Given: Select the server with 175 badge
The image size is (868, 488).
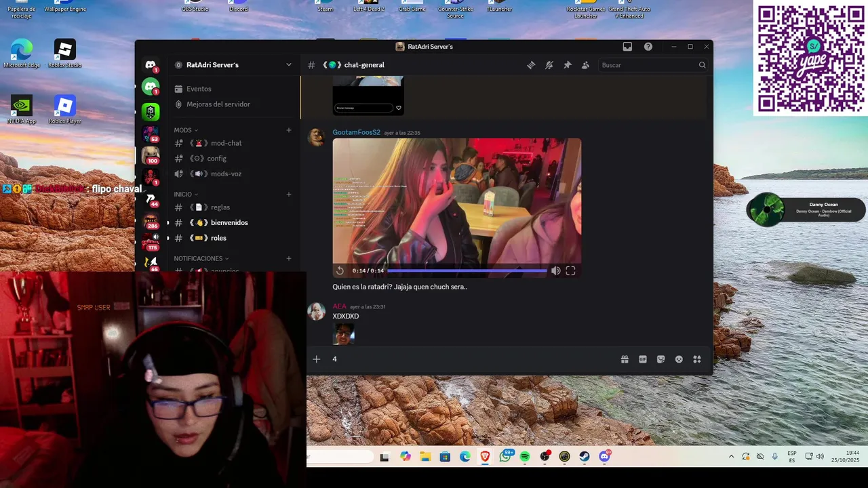Looking at the screenshot, I should point(151,242).
